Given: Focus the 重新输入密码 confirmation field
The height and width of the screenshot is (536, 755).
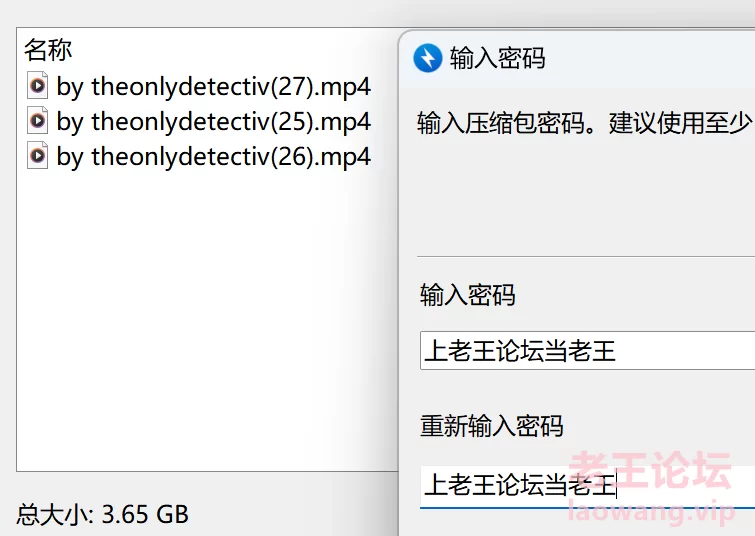Looking at the screenshot, I should point(587,485).
